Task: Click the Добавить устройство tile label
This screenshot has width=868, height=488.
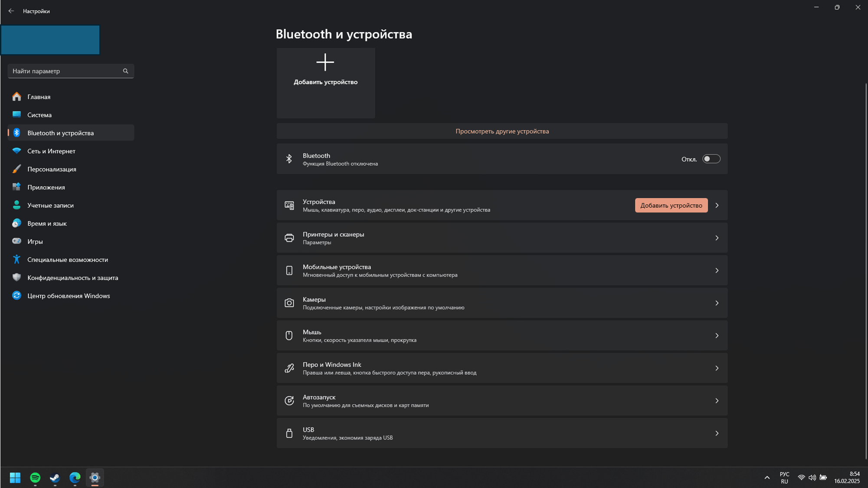Action: pos(325,82)
